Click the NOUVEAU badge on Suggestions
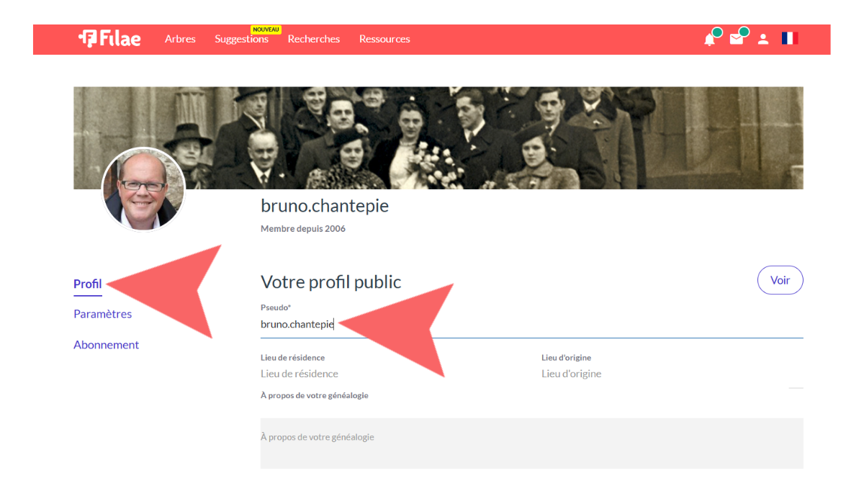 (266, 30)
